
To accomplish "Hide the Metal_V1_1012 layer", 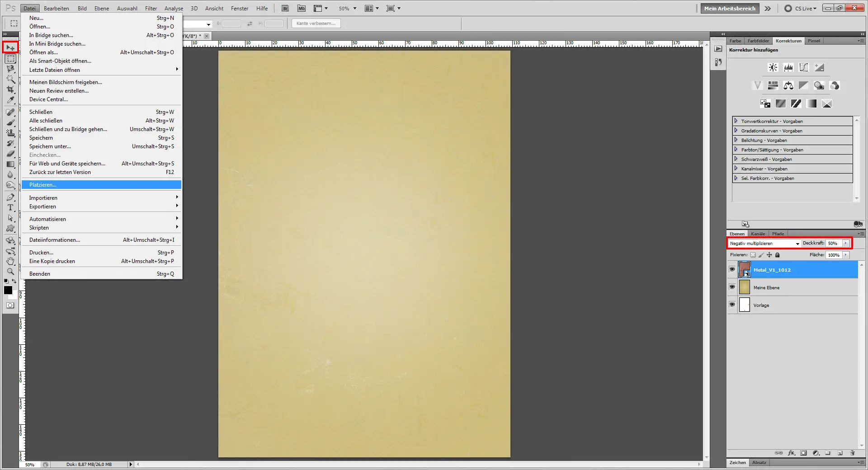I will [732, 269].
